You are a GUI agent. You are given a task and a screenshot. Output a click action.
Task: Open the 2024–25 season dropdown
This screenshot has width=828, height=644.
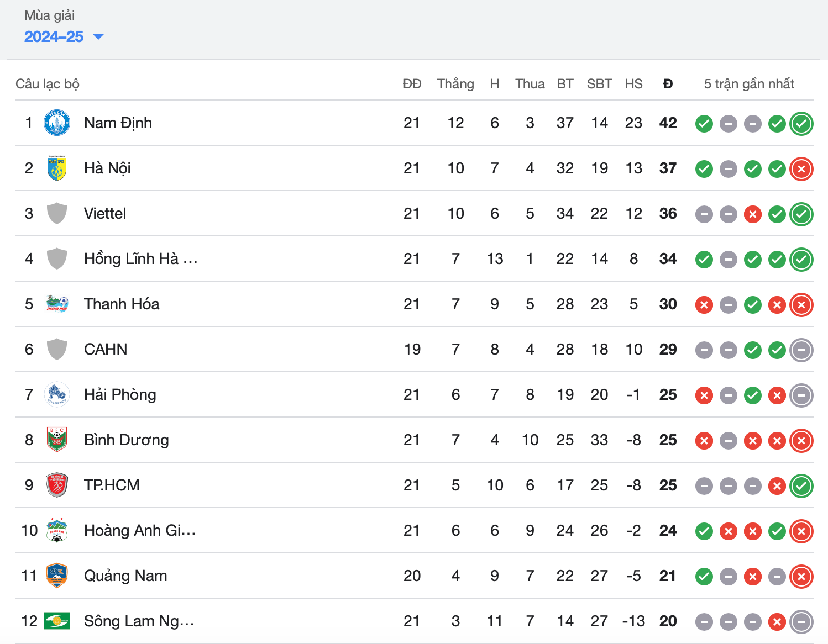pyautogui.click(x=64, y=36)
